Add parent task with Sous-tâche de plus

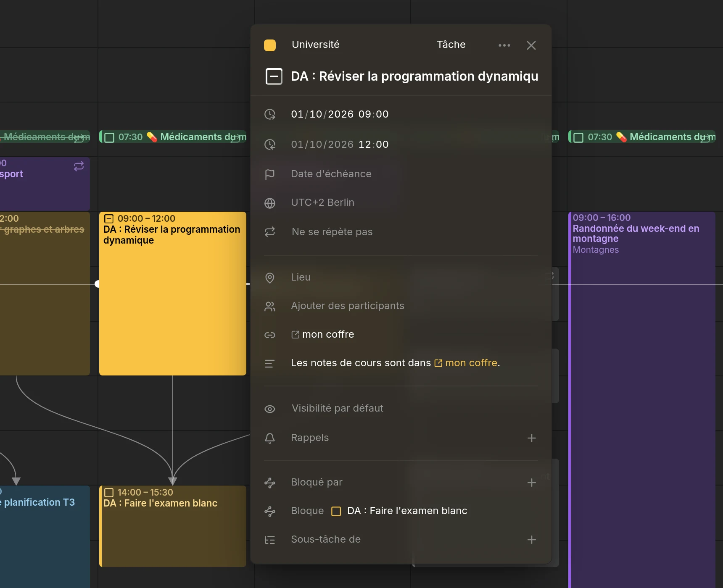[x=531, y=540]
